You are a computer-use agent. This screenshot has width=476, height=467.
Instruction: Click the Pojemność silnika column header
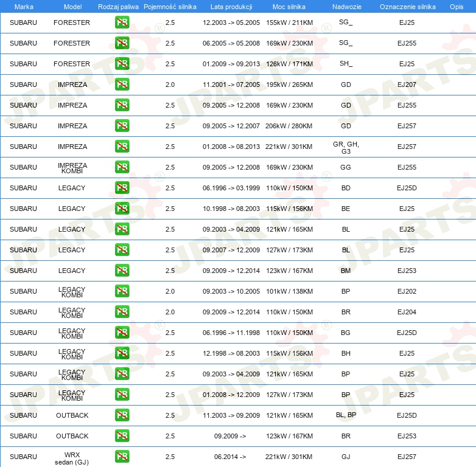pyautogui.click(x=170, y=7)
